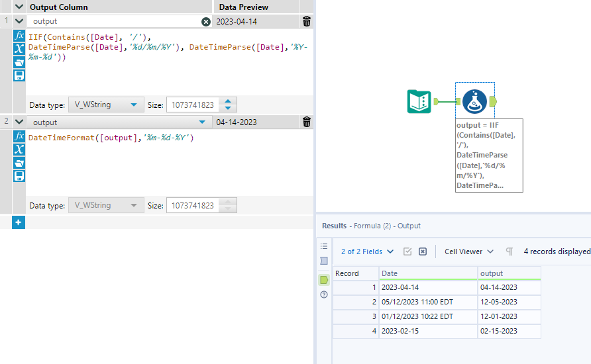
Task: Select the output cell 02-15-2023
Action: click(509, 332)
